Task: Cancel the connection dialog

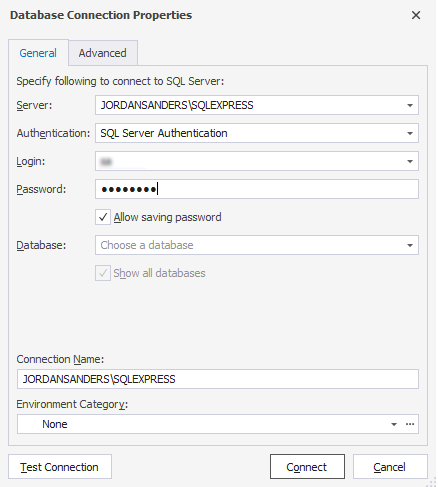Action: tap(390, 467)
